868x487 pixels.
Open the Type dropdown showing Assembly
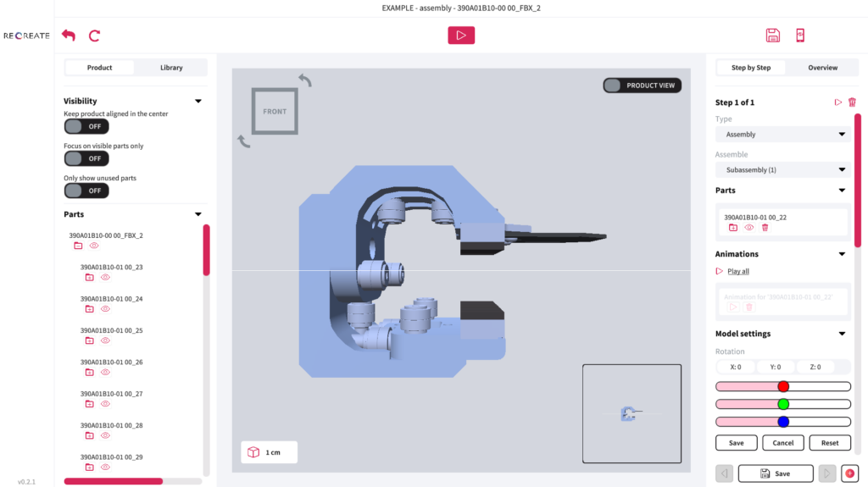point(781,135)
